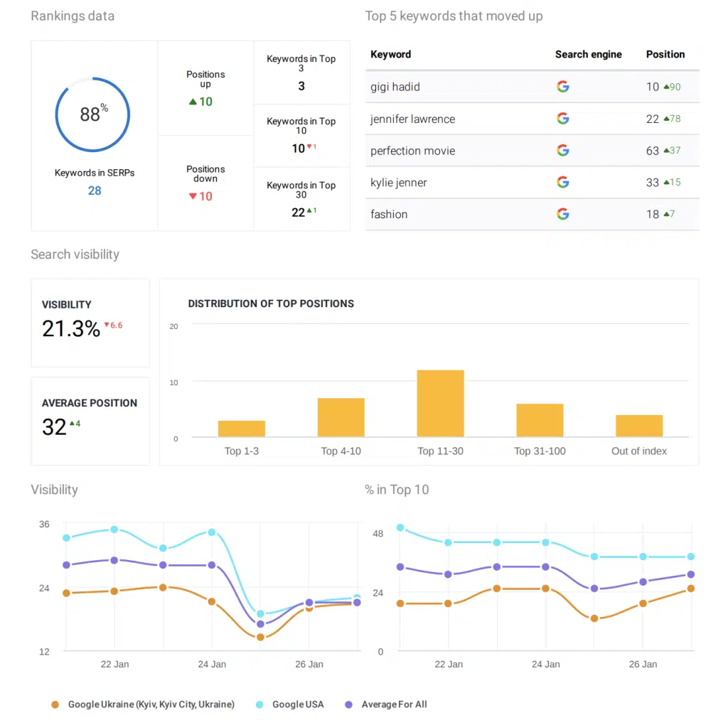Click Google icon in gigi hadid row

coord(563,86)
